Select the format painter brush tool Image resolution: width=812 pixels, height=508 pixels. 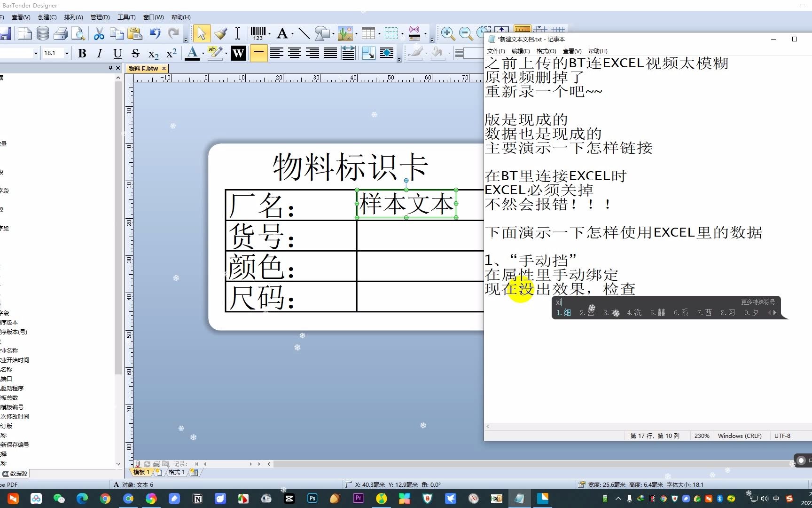pyautogui.click(x=220, y=33)
